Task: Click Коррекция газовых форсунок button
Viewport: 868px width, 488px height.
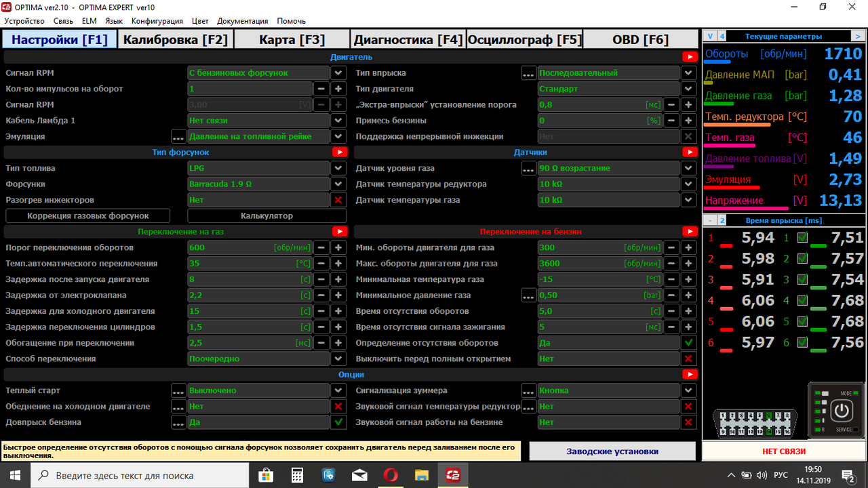Action: (x=88, y=216)
